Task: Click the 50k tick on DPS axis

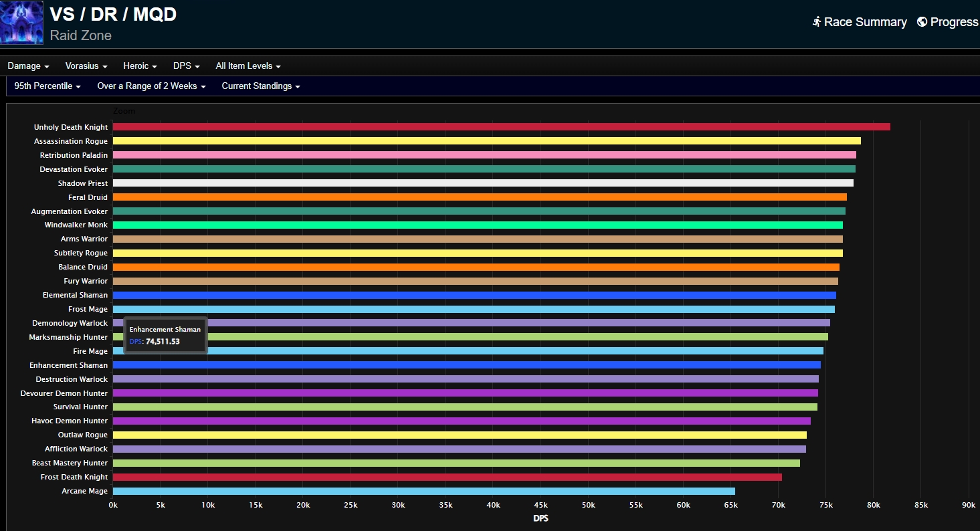Action: pyautogui.click(x=588, y=505)
